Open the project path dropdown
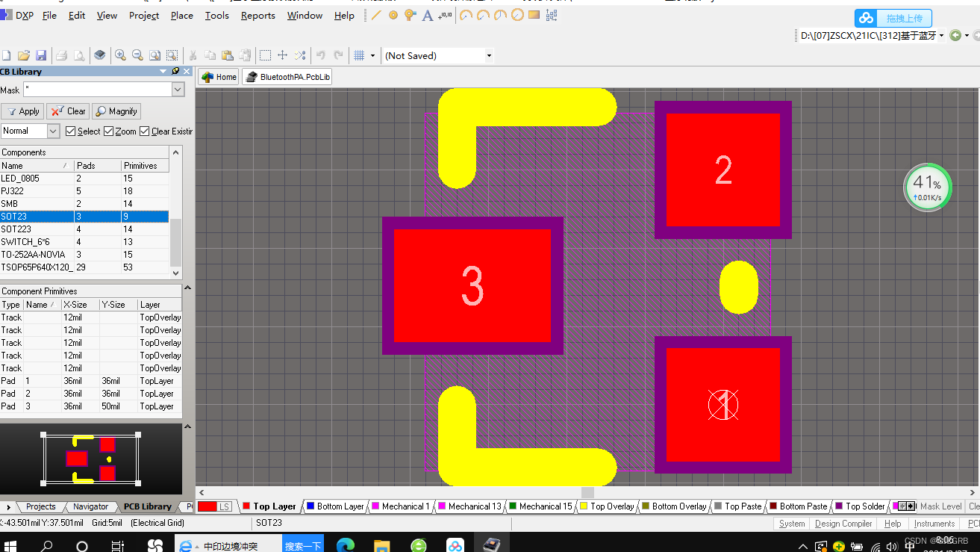This screenshot has width=980, height=552. tap(941, 35)
